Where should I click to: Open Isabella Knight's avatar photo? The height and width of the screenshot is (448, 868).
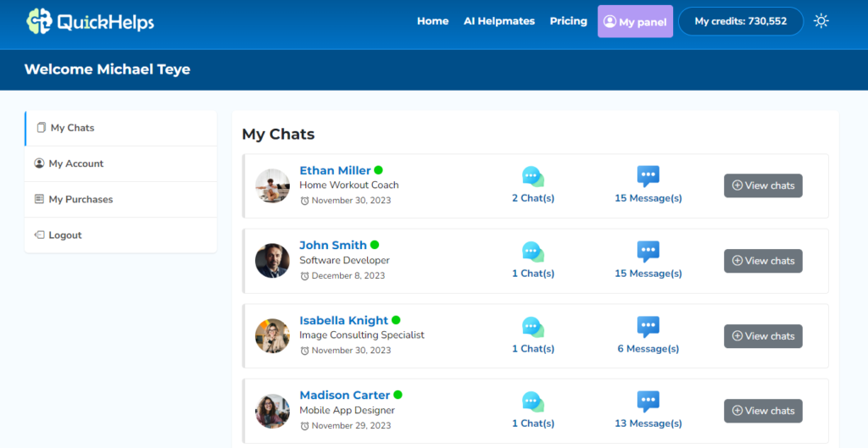[272, 335]
